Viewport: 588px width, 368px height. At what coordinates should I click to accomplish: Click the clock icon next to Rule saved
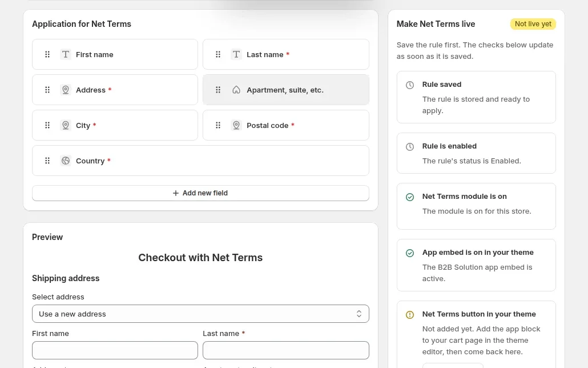pos(410,85)
